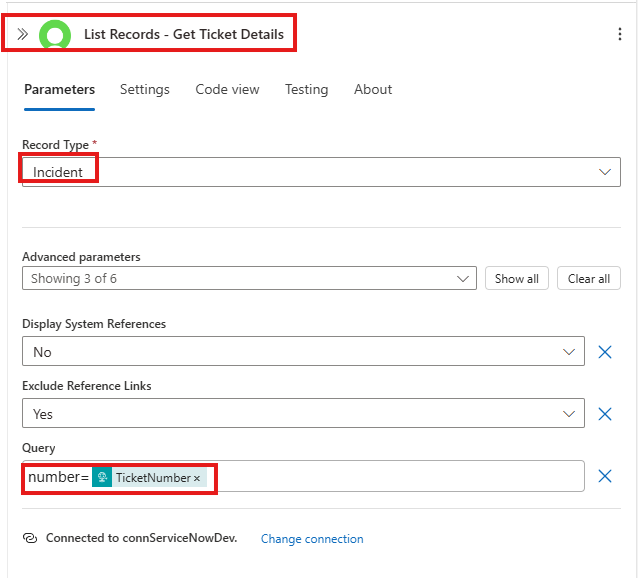
Task: Click the Change connection link
Action: [312, 539]
